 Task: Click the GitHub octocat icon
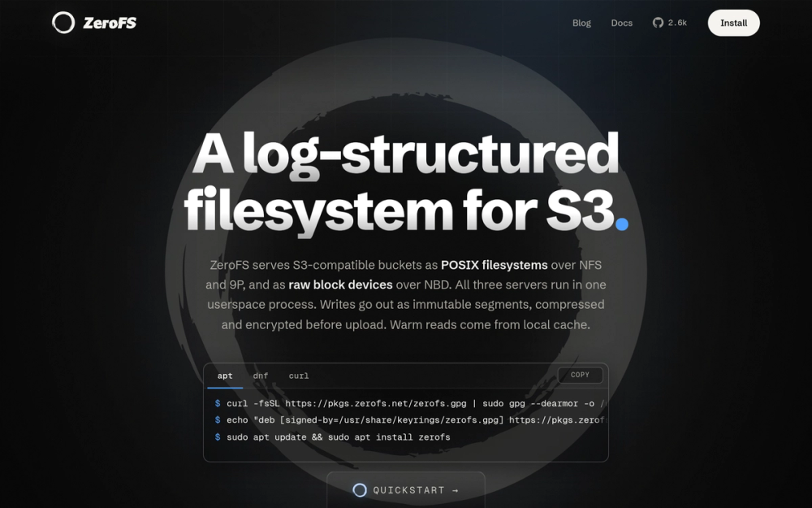658,23
